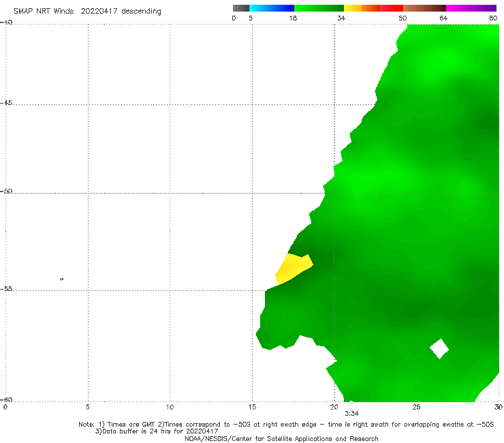Viewport: 504px width, 443px height.
Task: Click the latitude axis label -55
Action: 6,288
